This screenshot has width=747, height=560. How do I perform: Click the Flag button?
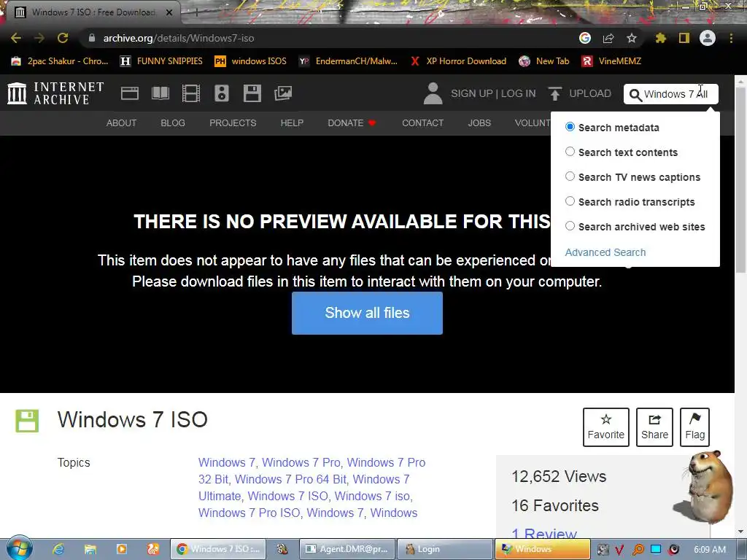[695, 427]
